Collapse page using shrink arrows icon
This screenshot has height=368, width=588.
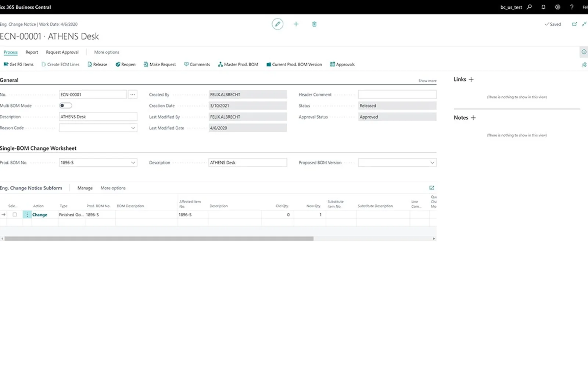pyautogui.click(x=584, y=24)
